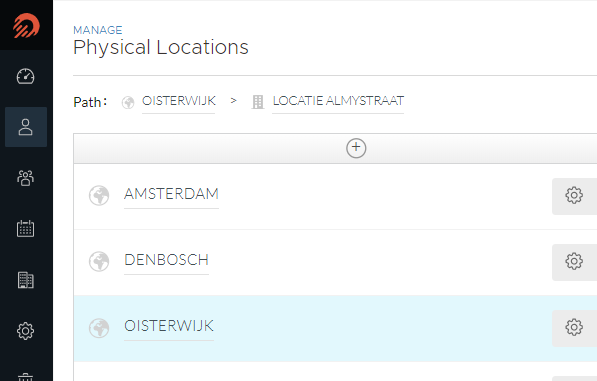Screen dimensions: 597x381
Task: Click the trash bin icon in sidebar
Action: coord(26,377)
